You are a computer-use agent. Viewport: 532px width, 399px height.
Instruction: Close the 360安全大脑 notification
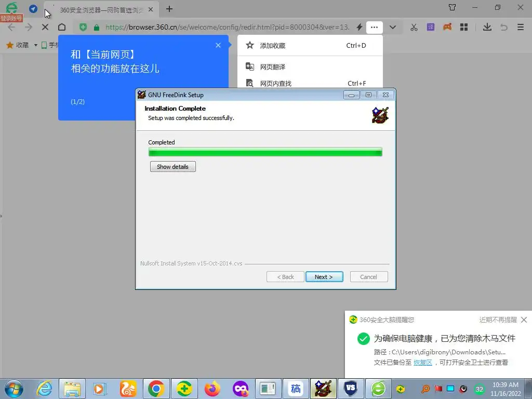(x=524, y=320)
